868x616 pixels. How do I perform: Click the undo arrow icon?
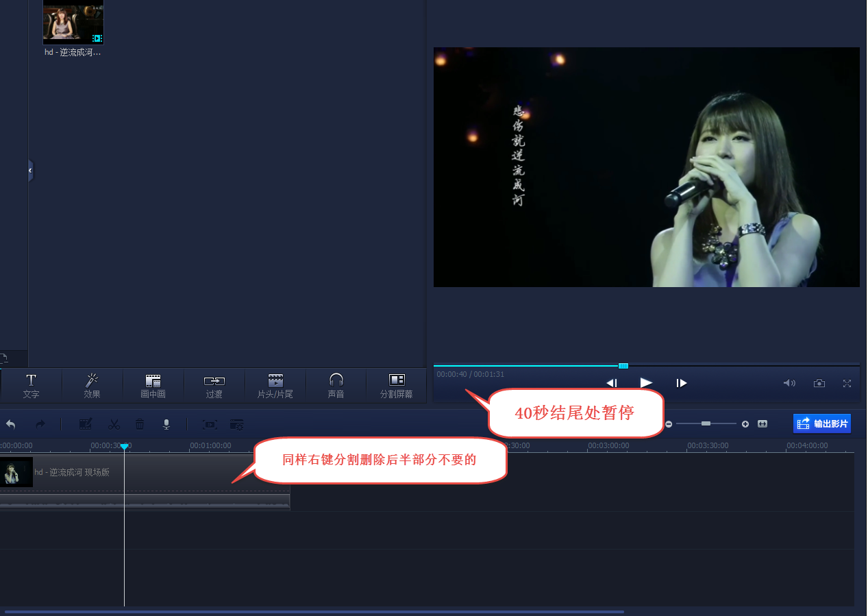pos(11,425)
